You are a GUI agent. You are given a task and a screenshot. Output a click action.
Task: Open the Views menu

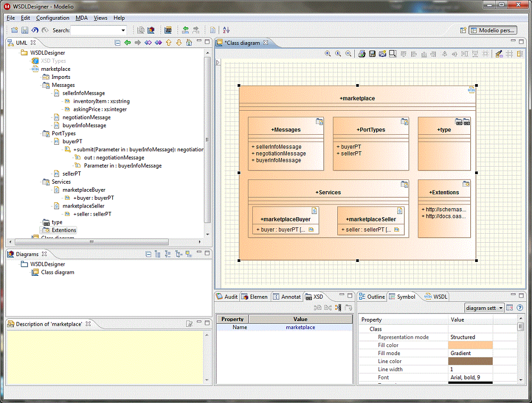coord(101,18)
